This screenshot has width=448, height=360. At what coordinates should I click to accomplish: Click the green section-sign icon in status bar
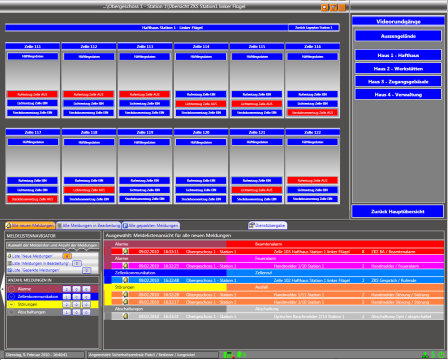pos(433,355)
